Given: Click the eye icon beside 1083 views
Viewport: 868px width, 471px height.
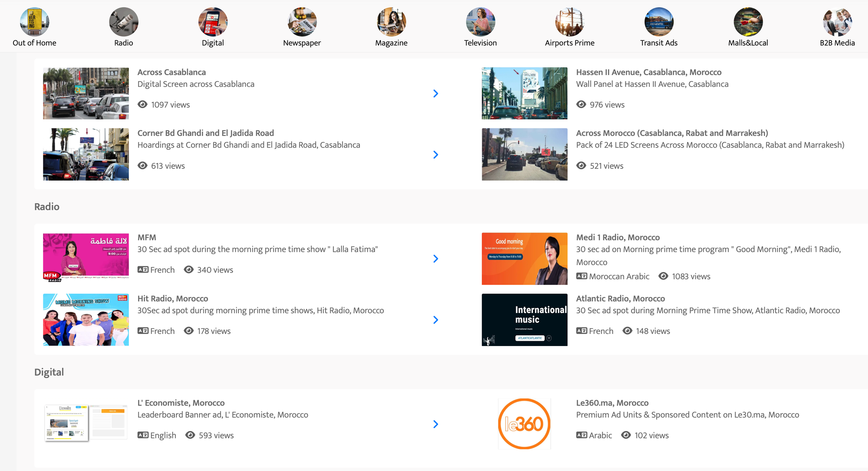Looking at the screenshot, I should [663, 276].
